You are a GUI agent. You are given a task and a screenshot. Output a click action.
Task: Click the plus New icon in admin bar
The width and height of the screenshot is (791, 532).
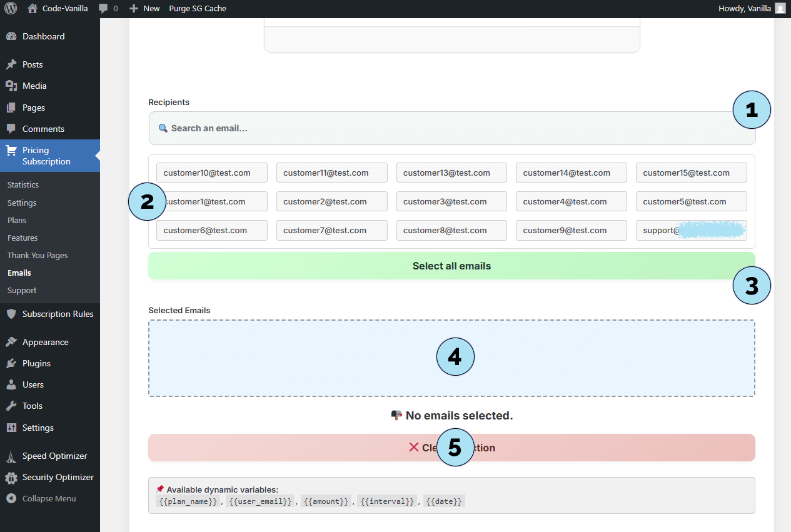(x=134, y=9)
